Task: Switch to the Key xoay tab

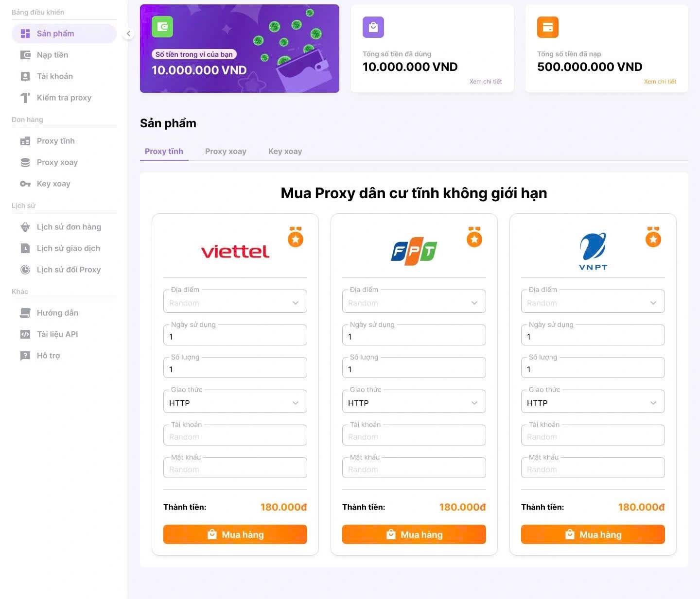Action: (285, 151)
